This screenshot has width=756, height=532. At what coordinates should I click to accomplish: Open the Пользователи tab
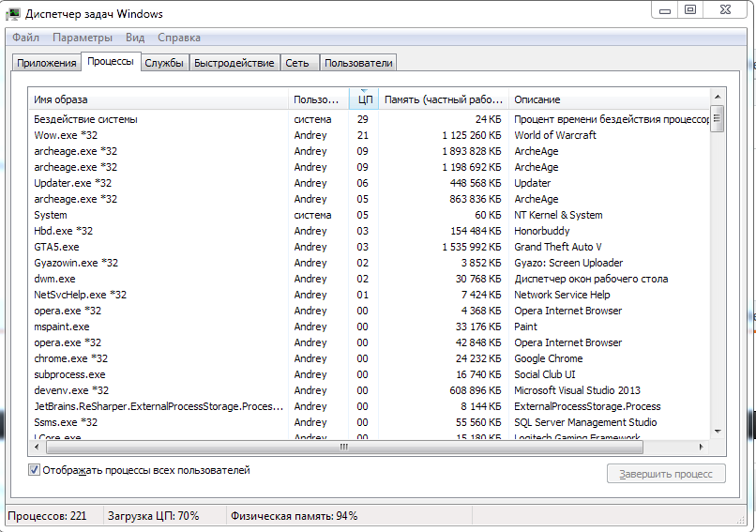pos(358,63)
